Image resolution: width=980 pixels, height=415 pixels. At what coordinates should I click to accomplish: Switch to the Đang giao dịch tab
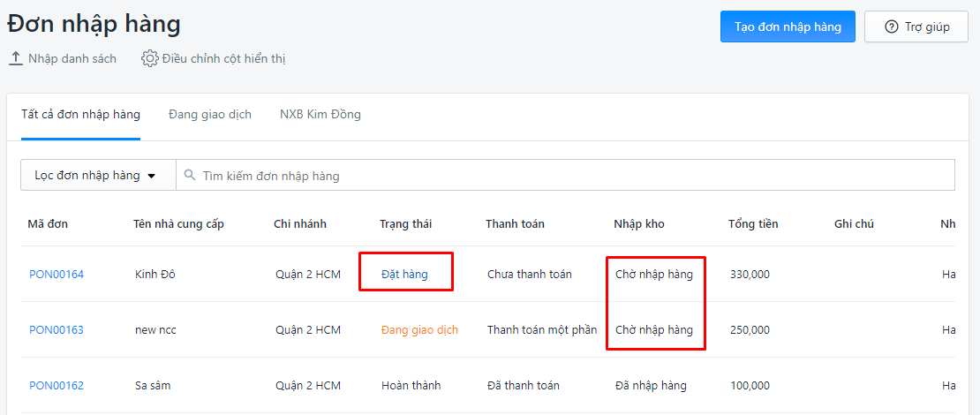coord(210,115)
